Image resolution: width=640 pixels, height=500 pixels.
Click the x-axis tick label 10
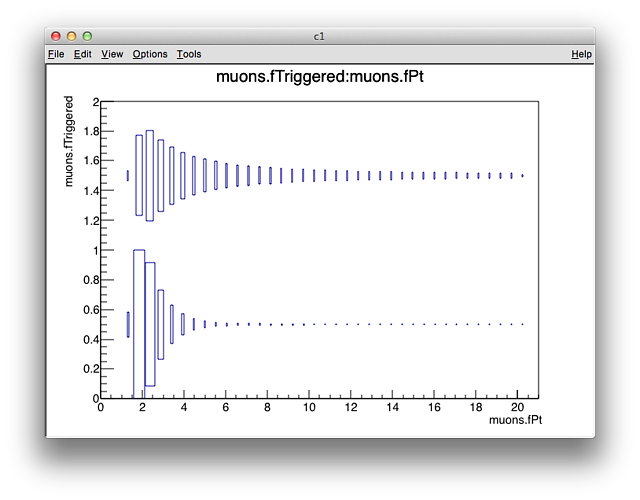(x=310, y=408)
